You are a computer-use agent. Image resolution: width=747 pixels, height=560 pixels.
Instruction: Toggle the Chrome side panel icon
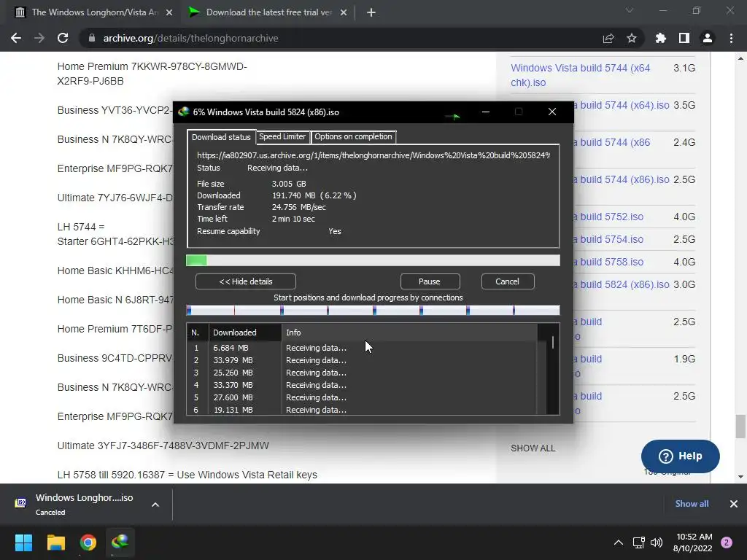[x=684, y=38]
